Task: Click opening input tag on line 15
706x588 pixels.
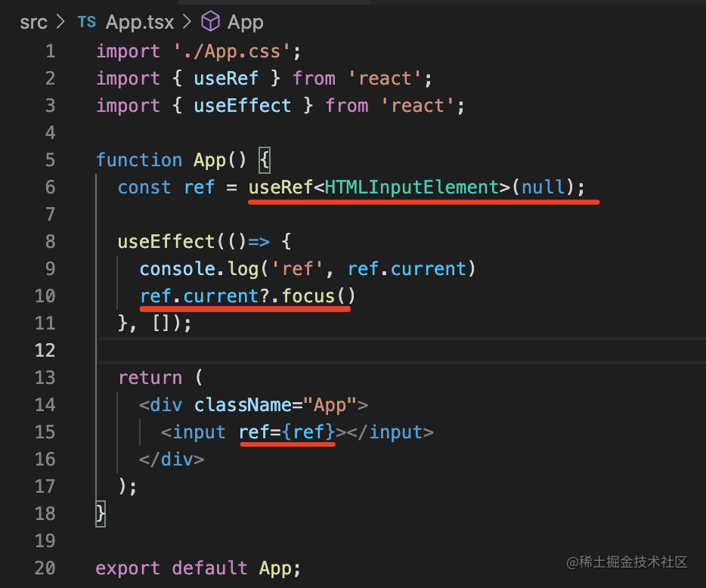Action: tap(194, 432)
